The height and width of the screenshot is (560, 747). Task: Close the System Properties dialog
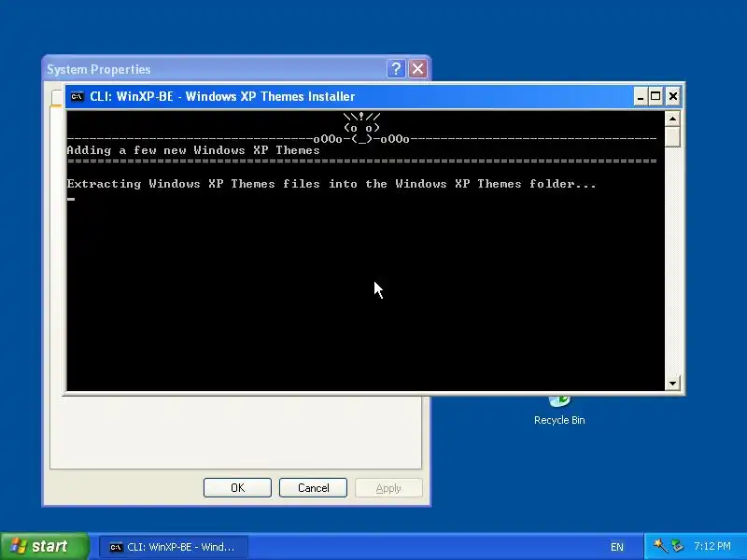417,69
